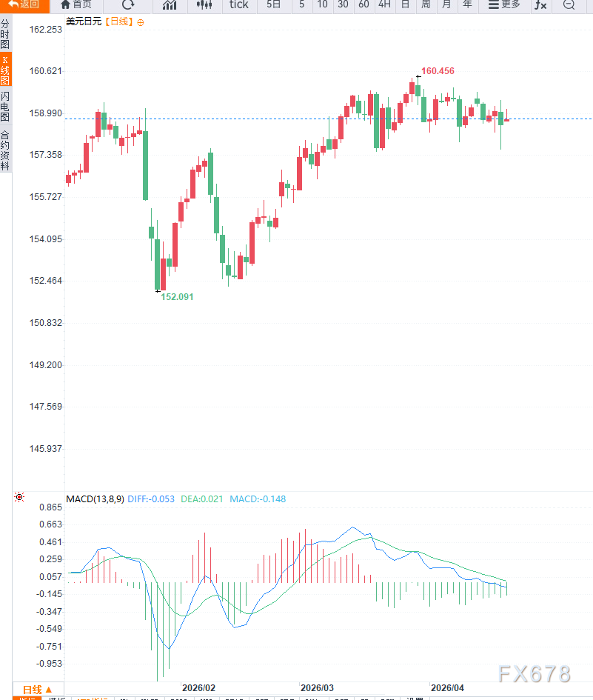Viewport: 593px width, 700px height.
Task: Click the MACD(13,8,9) indicator label
Action: click(x=95, y=499)
